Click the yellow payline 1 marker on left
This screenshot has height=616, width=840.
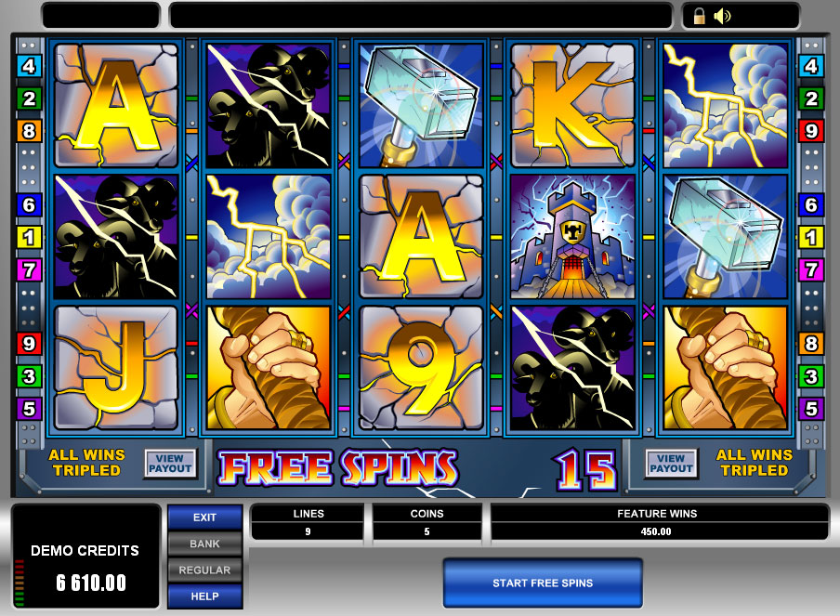point(29,237)
